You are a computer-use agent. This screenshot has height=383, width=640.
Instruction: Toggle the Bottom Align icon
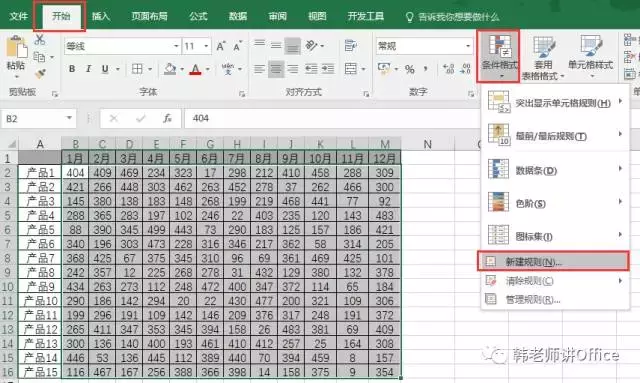coord(292,46)
